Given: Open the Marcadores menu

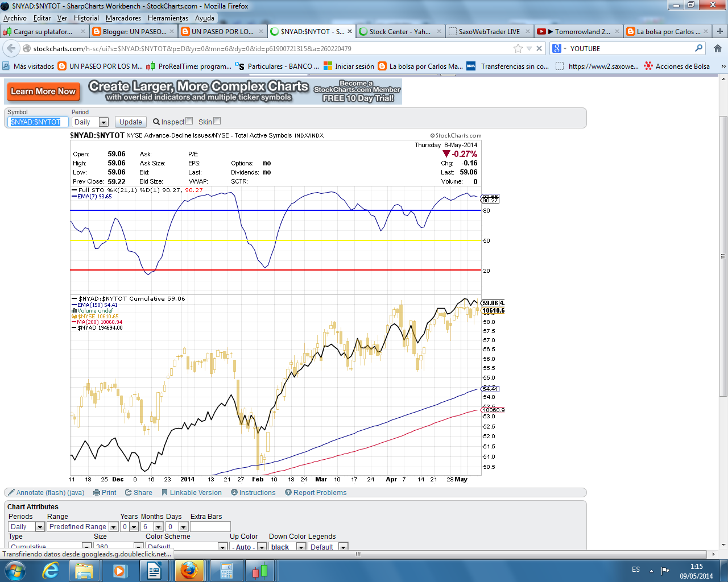Looking at the screenshot, I should click(123, 18).
